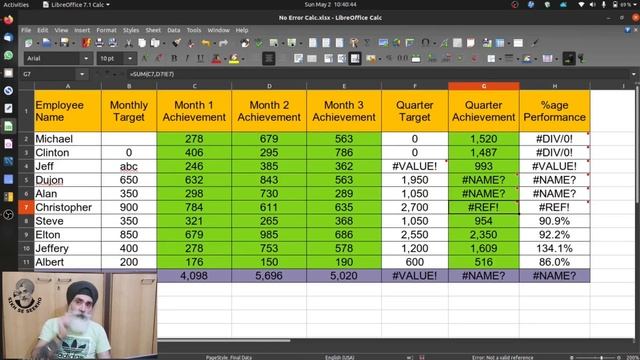The width and height of the screenshot is (640, 360).
Task: Click the Redo arrow icon
Action: pos(223,43)
